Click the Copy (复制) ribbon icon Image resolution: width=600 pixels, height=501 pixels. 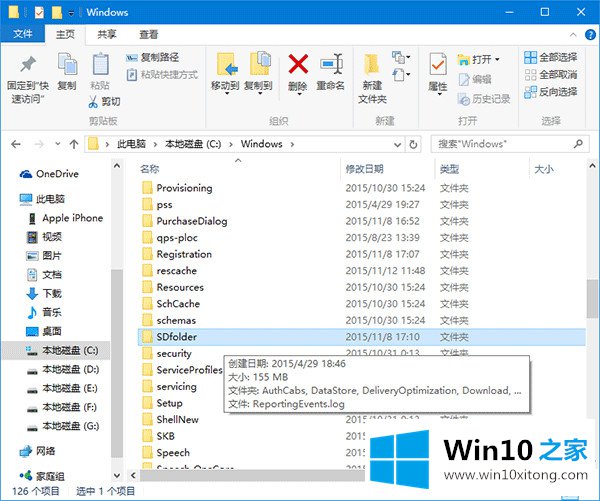coord(67,65)
